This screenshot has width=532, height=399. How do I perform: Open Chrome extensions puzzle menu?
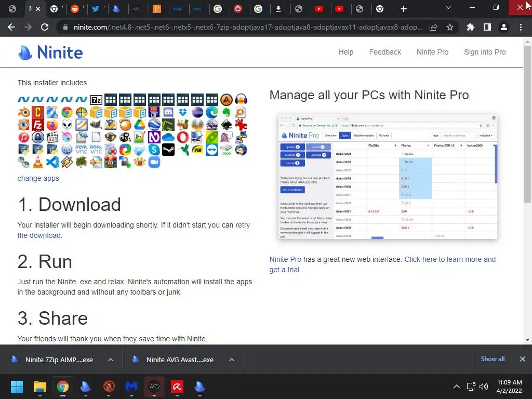pos(470,27)
